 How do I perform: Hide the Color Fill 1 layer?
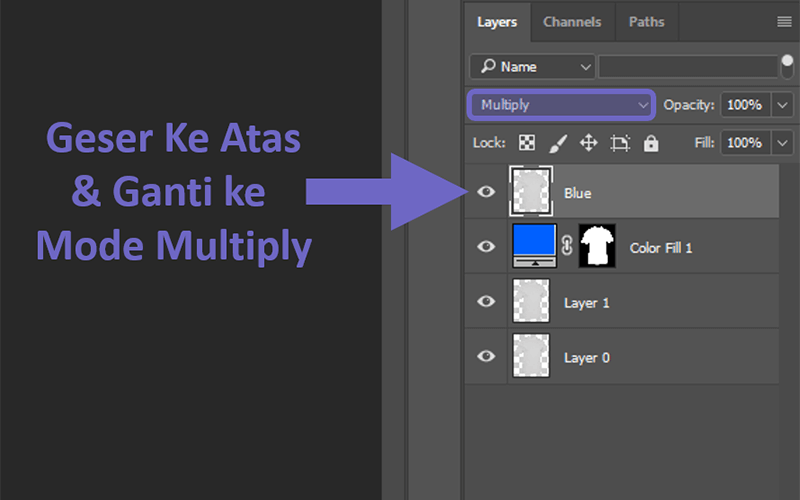coord(486,246)
